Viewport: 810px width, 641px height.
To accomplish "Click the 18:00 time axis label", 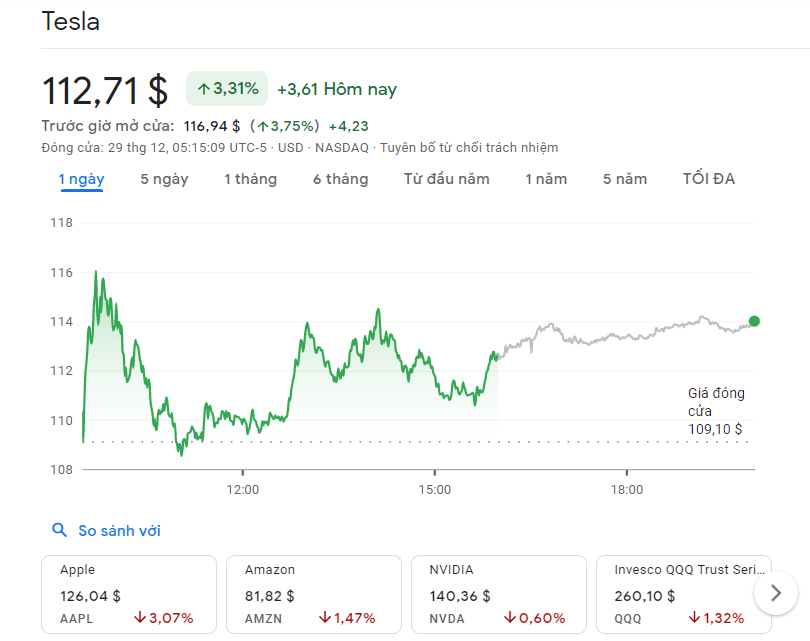I will pos(627,490).
